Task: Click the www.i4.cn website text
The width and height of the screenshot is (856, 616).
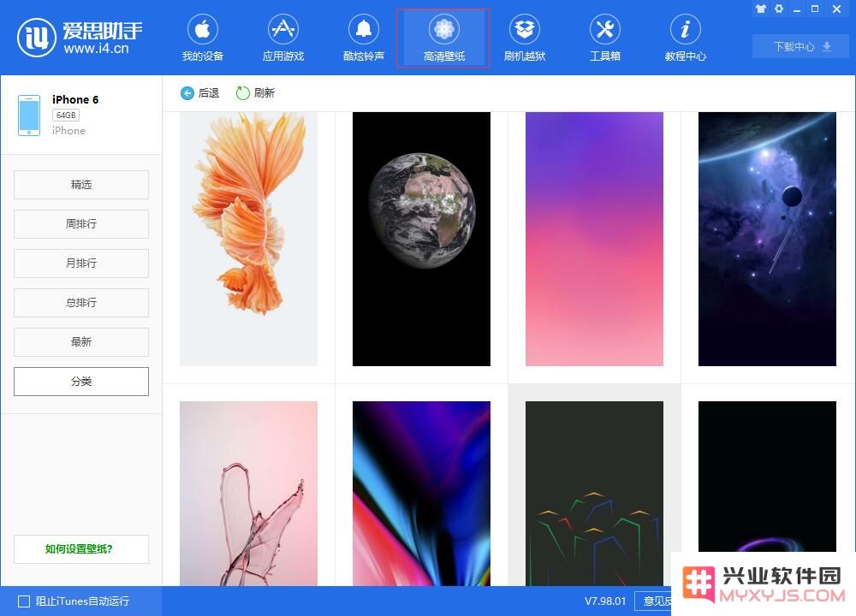Action: (96, 49)
